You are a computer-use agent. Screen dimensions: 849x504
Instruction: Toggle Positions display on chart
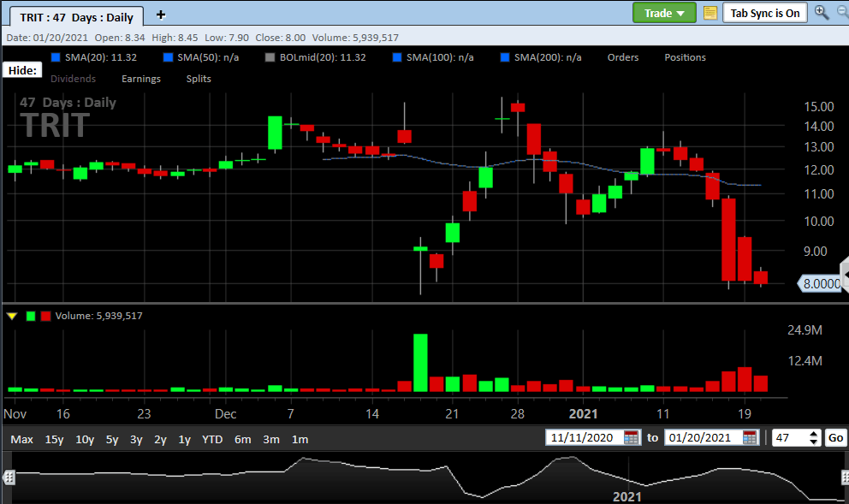click(685, 57)
